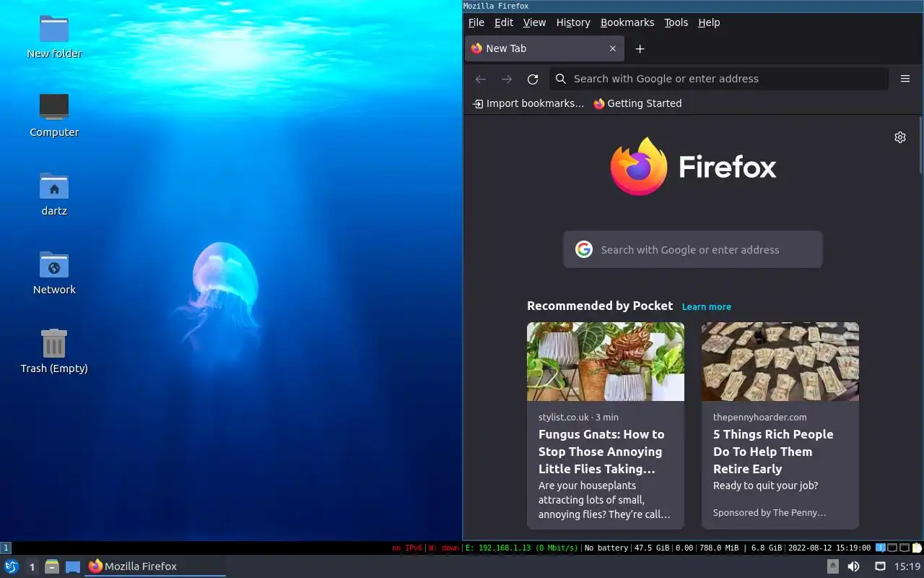The image size is (924, 578).
Task: Personalize new tab with gear icon
Action: 900,137
